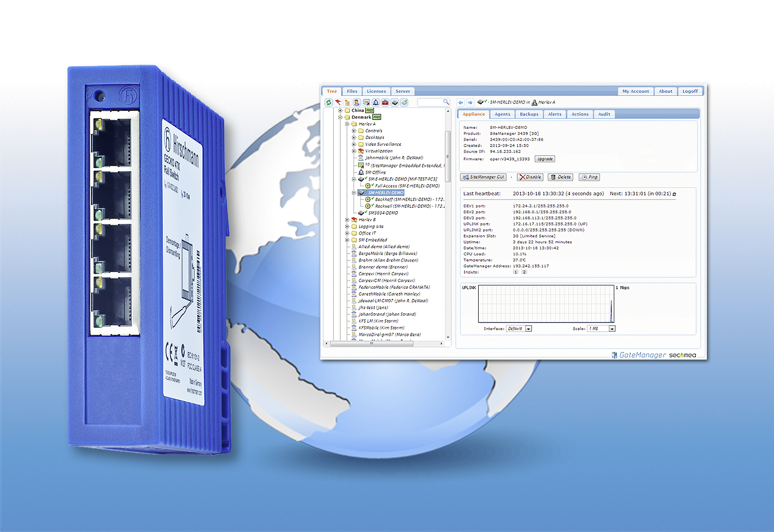774x532 pixels.
Task: Expand the Herlev B node
Action: point(347,220)
